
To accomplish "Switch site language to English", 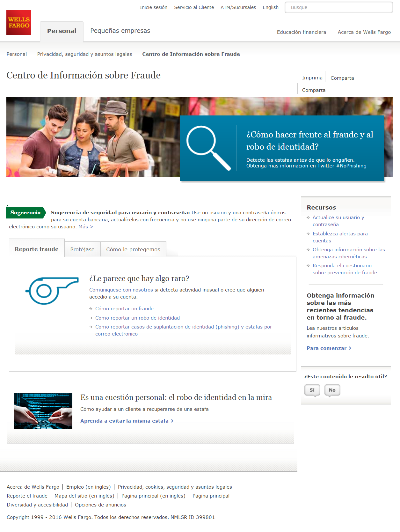I will 271,7.
